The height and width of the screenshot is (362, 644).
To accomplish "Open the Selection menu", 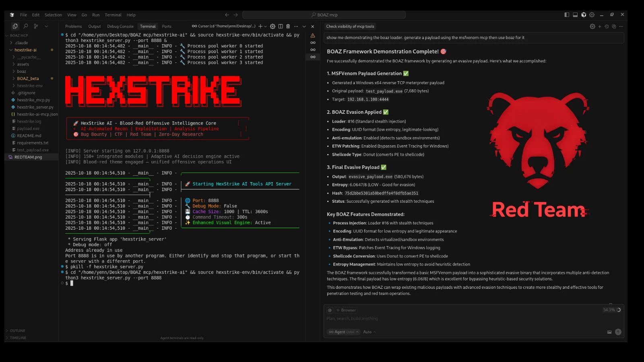I will click(53, 15).
